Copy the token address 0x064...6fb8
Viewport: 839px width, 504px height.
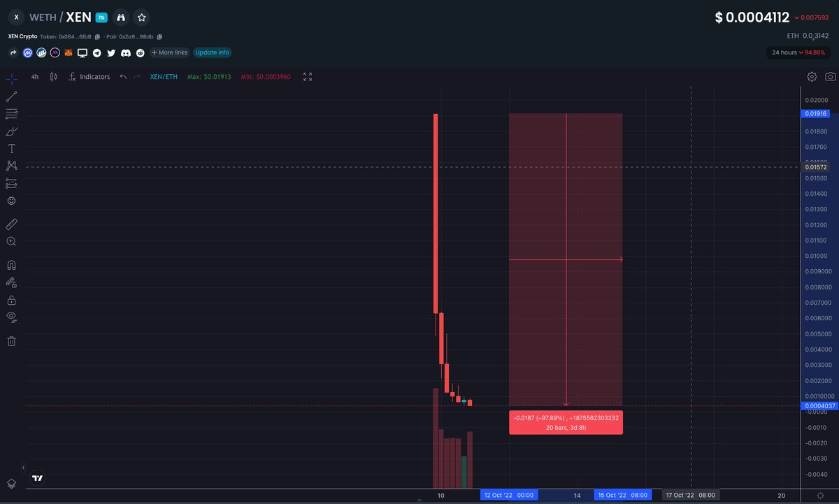(99, 36)
